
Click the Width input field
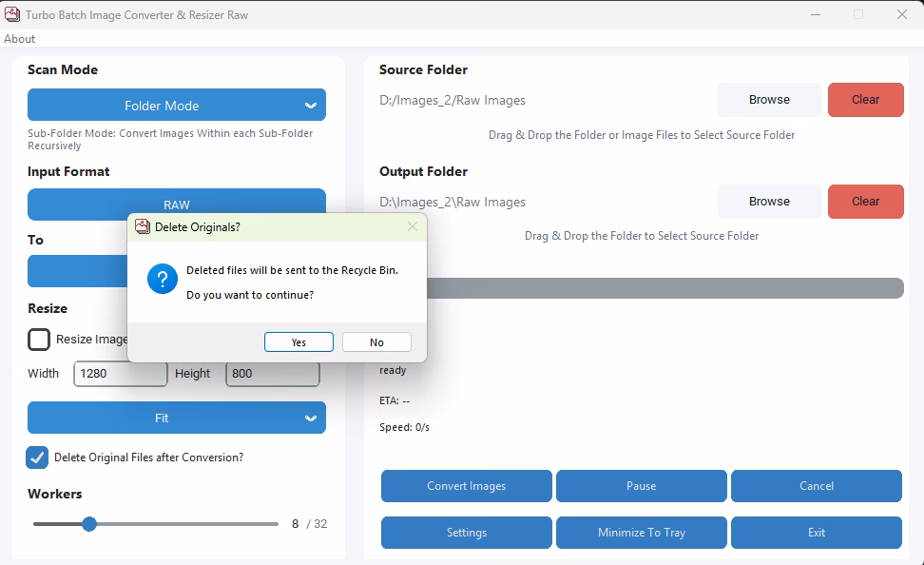tap(120, 373)
